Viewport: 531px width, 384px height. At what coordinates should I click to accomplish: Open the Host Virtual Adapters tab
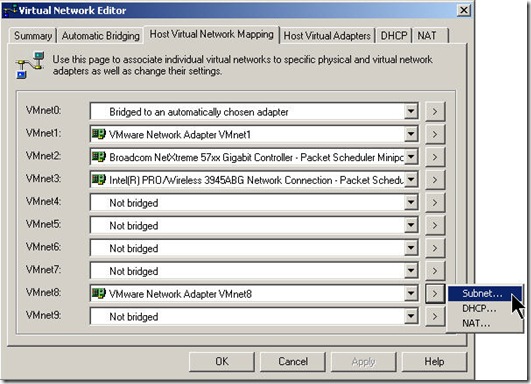click(327, 36)
